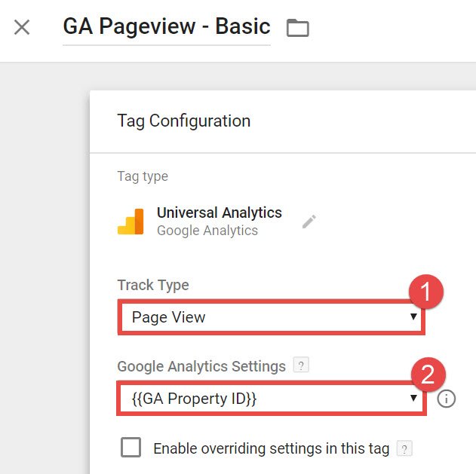Click the Google Analytics Settings label
The width and height of the screenshot is (476, 474).
pyautogui.click(x=201, y=366)
